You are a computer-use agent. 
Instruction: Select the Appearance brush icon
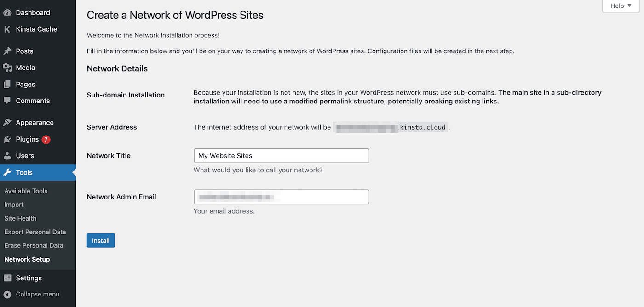(x=7, y=122)
